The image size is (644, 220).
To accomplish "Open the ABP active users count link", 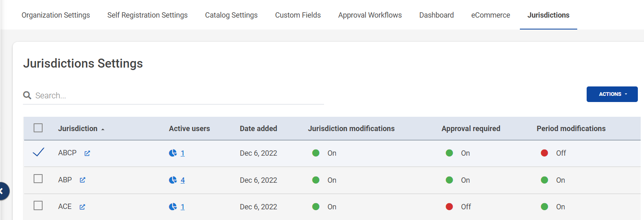I will coord(183,180).
